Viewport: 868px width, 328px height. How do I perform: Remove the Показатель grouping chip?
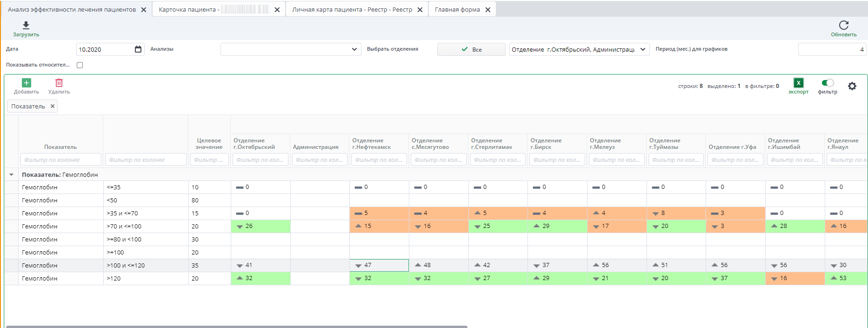[53, 106]
